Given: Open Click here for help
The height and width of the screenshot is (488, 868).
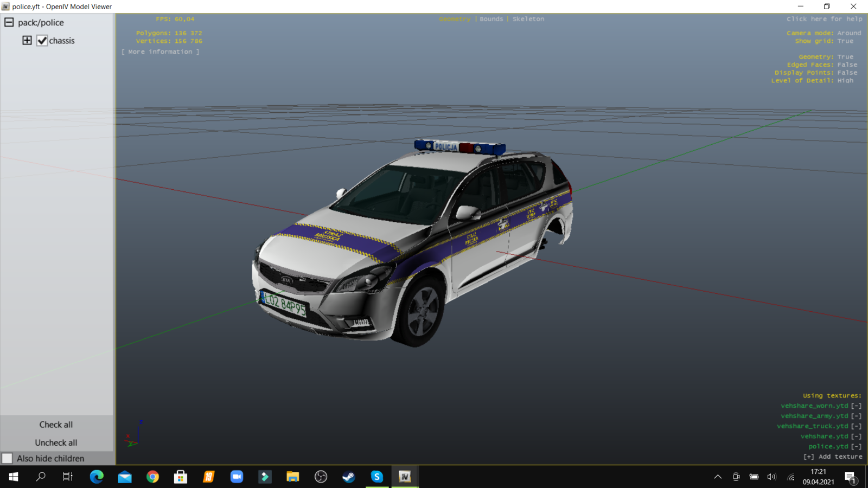Looking at the screenshot, I should (x=824, y=19).
